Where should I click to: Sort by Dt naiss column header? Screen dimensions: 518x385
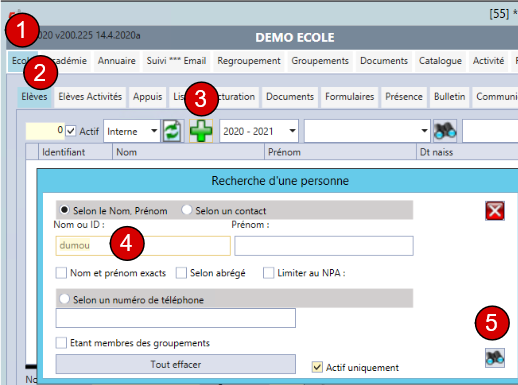[x=467, y=152]
